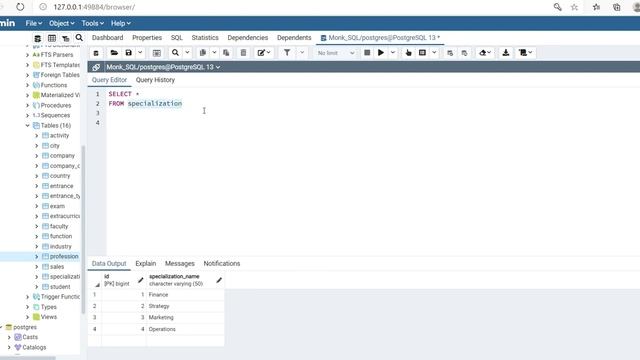Open the File menu
Screen dimensions: 640x360
tap(33, 23)
